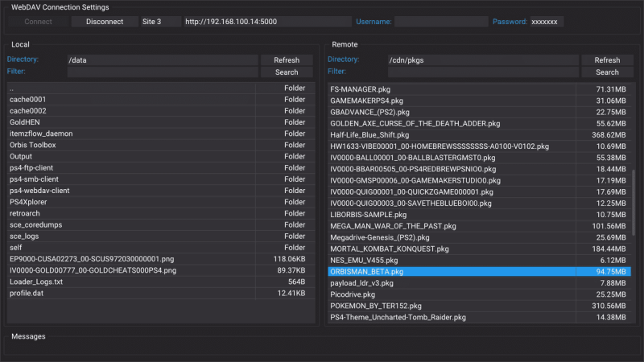This screenshot has height=362, width=644.
Task: Select the Orbis Toolbox folder
Action: pyautogui.click(x=161, y=145)
